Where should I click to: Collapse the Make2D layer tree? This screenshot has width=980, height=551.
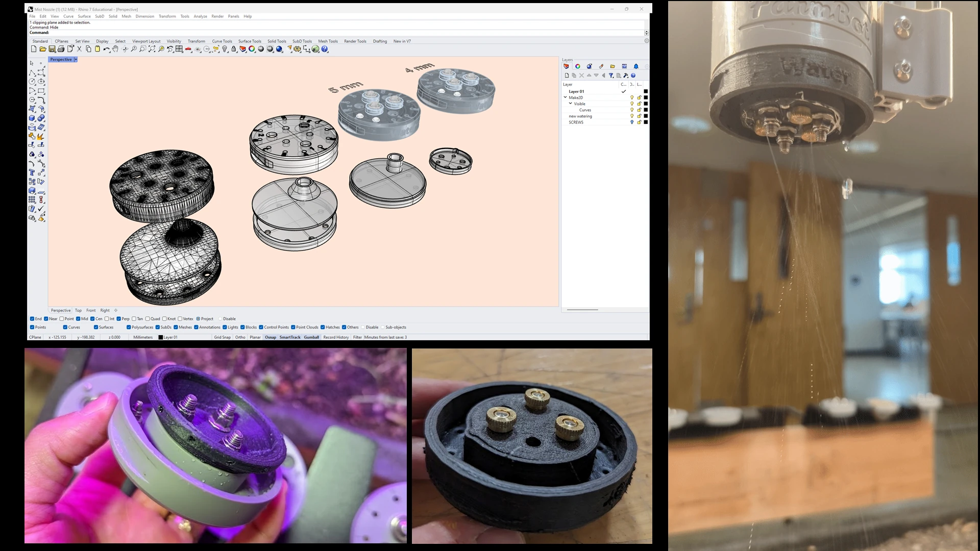click(565, 97)
